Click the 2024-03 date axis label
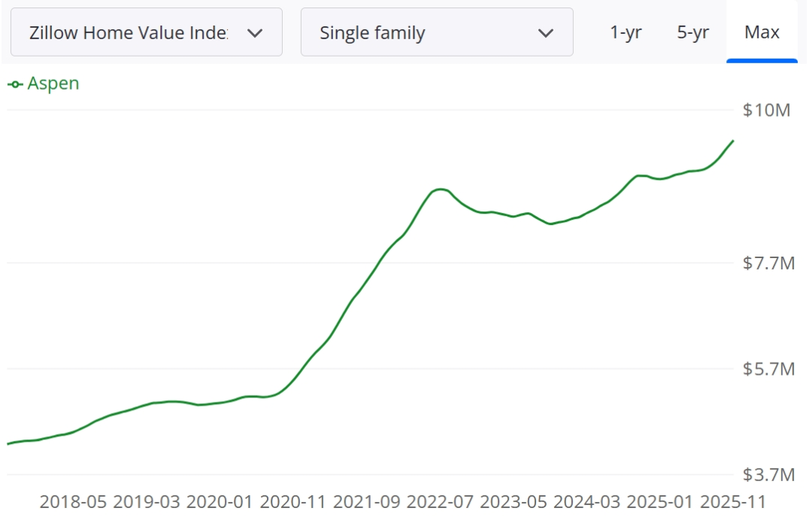Viewport: 812px width, 520px height. click(x=586, y=502)
